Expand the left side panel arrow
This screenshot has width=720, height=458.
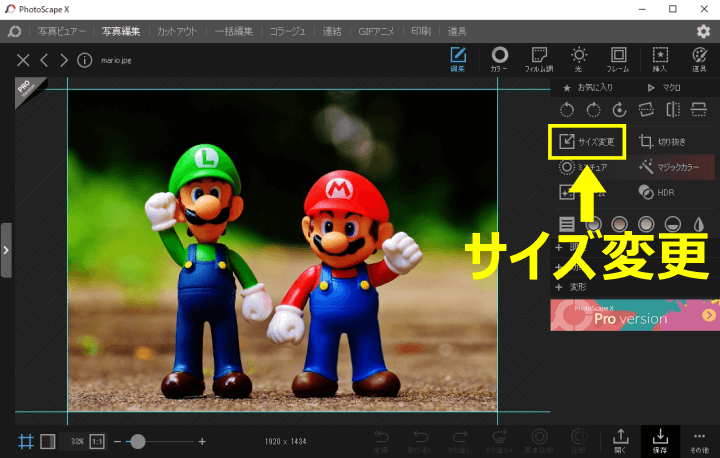click(6, 250)
